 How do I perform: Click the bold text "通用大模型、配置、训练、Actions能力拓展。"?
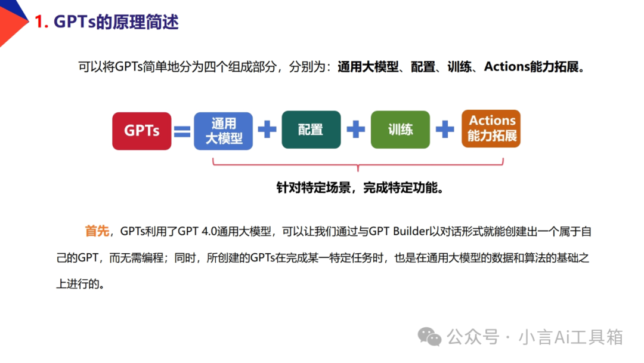[x=462, y=67]
